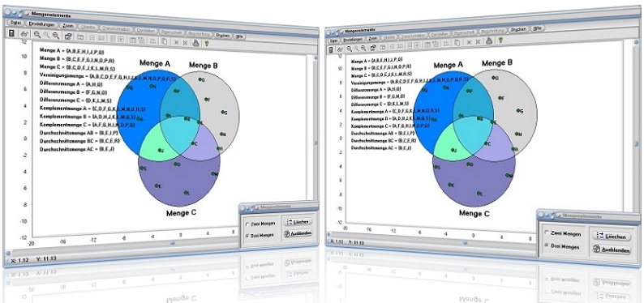The width and height of the screenshot is (644, 303).
Task: Click the binoculars icon in right window toolbar
Action: pyautogui.click(x=341, y=49)
